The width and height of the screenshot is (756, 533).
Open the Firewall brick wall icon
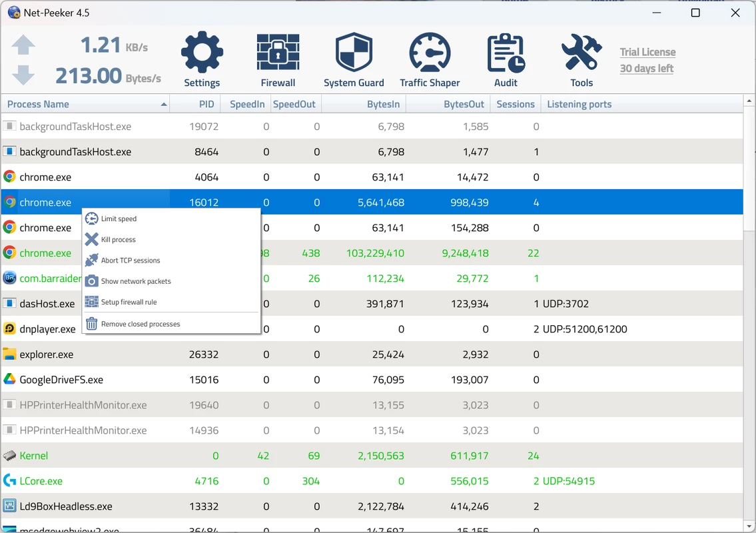click(278, 53)
